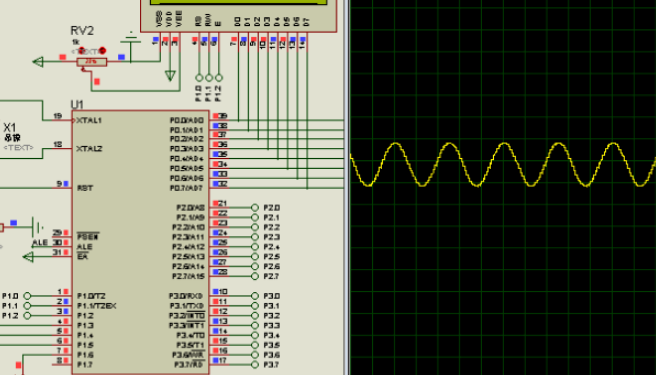The height and width of the screenshot is (375, 656).
Task: Select the P1.0 terminal under the LCD's RS pin
Action: tap(199, 78)
